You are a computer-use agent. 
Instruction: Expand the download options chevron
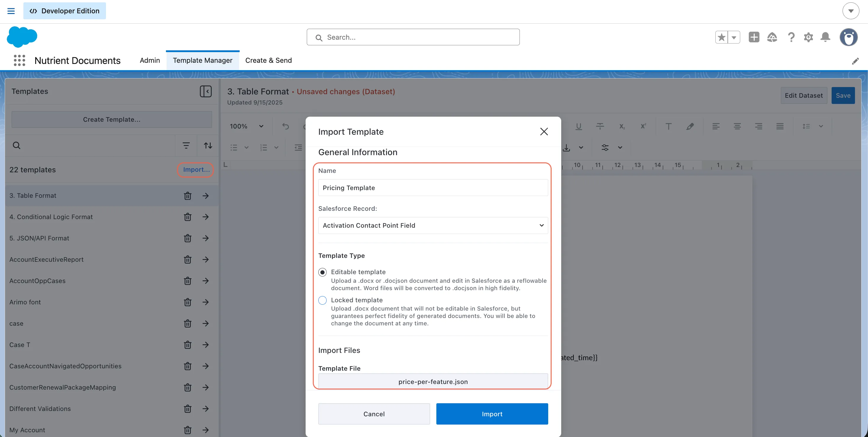(x=581, y=148)
